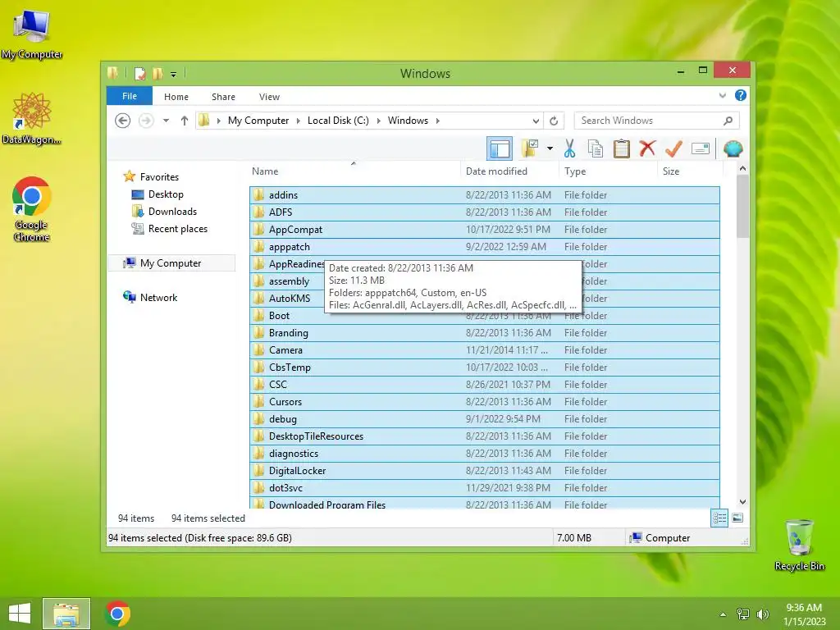Open the File menu tab
The image size is (840, 630).
130,96
